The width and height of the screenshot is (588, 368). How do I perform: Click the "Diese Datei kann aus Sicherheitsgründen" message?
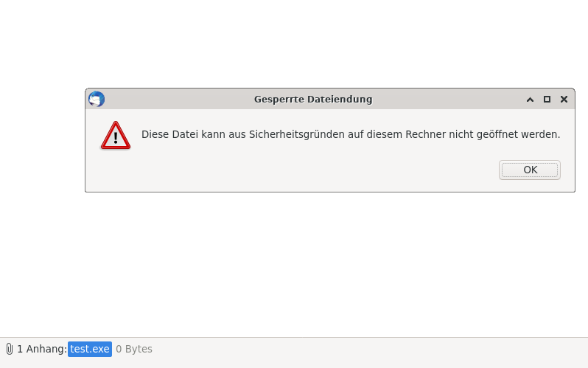[x=243, y=134]
